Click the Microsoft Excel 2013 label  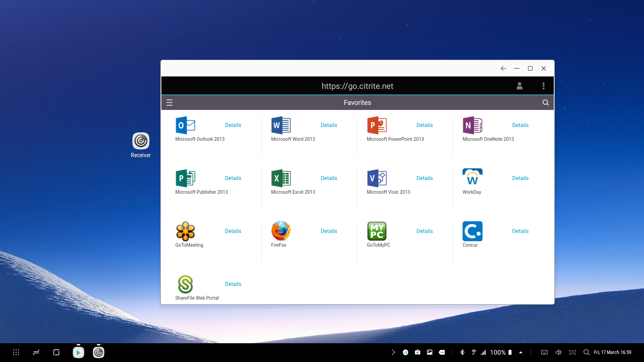(x=293, y=192)
